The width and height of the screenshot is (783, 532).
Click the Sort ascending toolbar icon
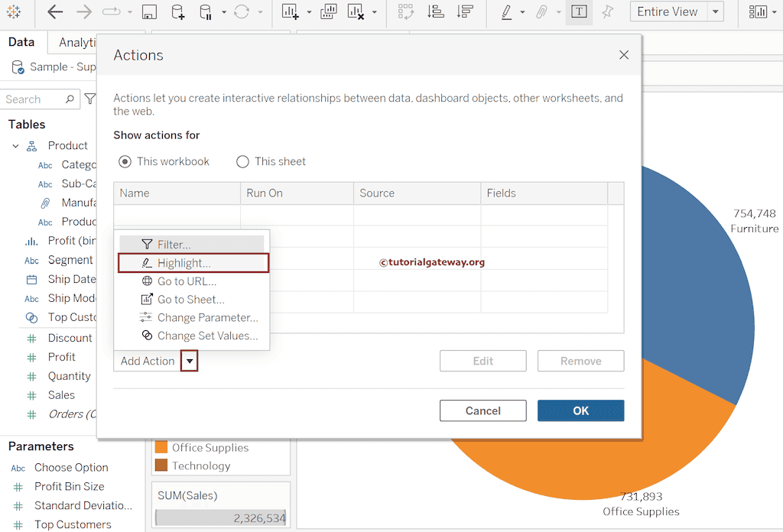pos(435,12)
